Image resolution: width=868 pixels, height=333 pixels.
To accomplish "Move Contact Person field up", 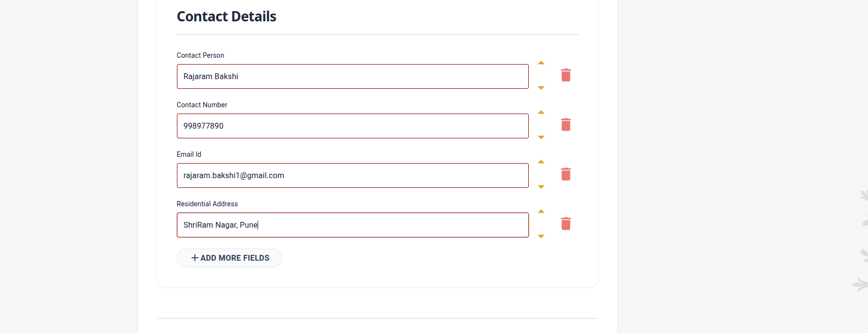I will 541,63.
